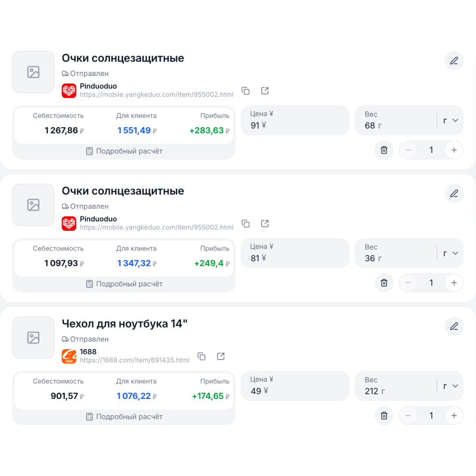Screen dimensions: 476x476
Task: Edit the second sunglasses item
Action: (x=454, y=194)
